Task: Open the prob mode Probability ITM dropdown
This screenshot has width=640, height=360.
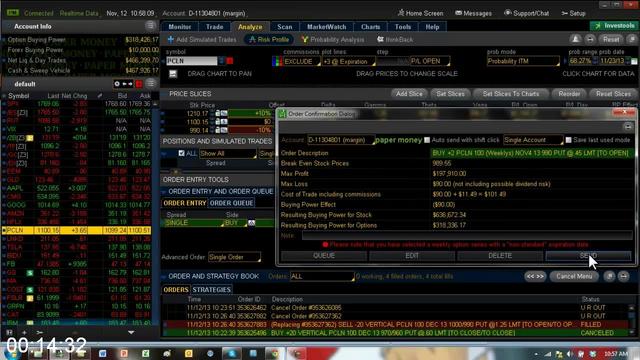Action: pyautogui.click(x=523, y=61)
